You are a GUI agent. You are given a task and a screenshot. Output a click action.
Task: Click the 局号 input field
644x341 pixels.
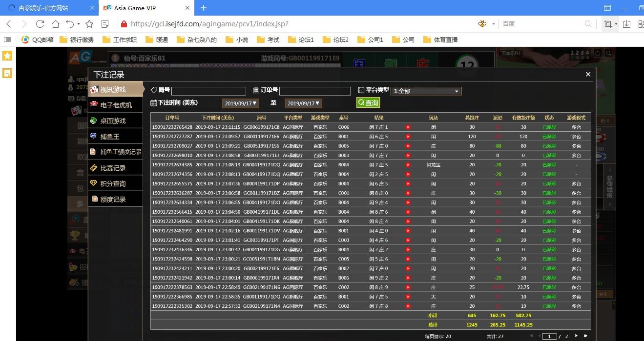pos(208,91)
